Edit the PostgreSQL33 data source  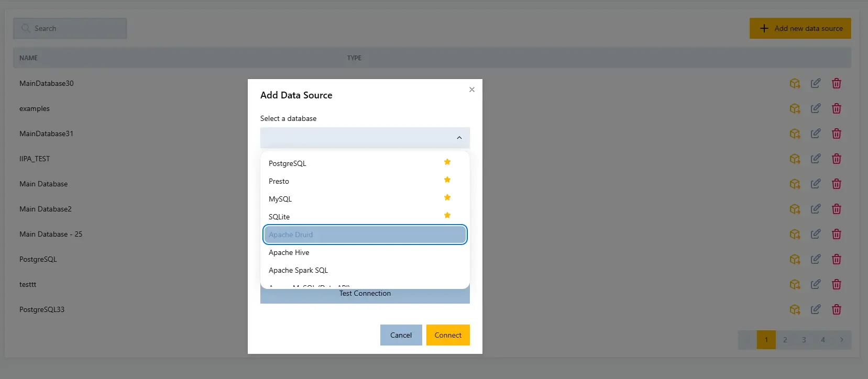coord(816,309)
